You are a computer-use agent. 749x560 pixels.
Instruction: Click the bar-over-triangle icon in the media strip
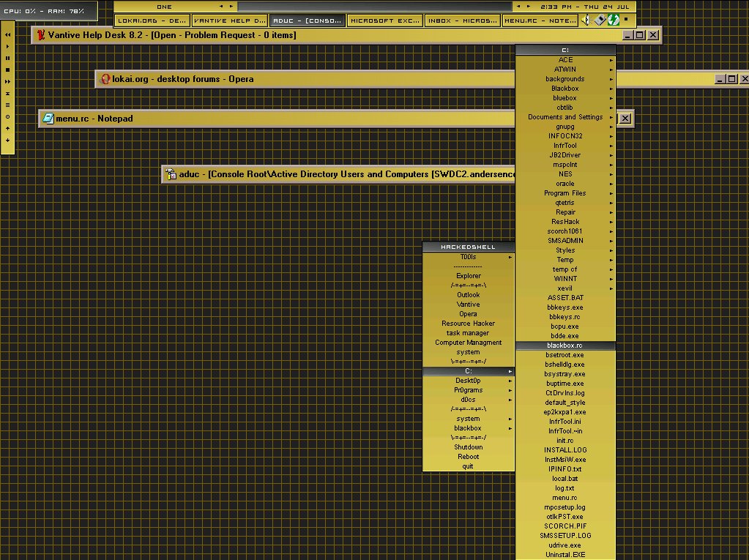tap(7, 94)
